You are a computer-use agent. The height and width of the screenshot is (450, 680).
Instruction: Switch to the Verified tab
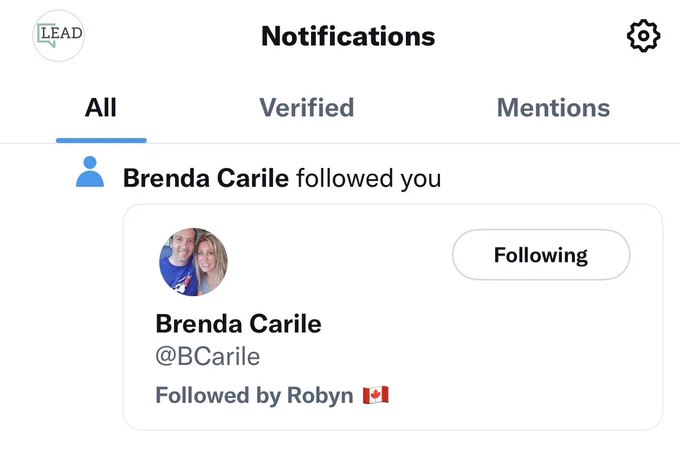point(307,108)
